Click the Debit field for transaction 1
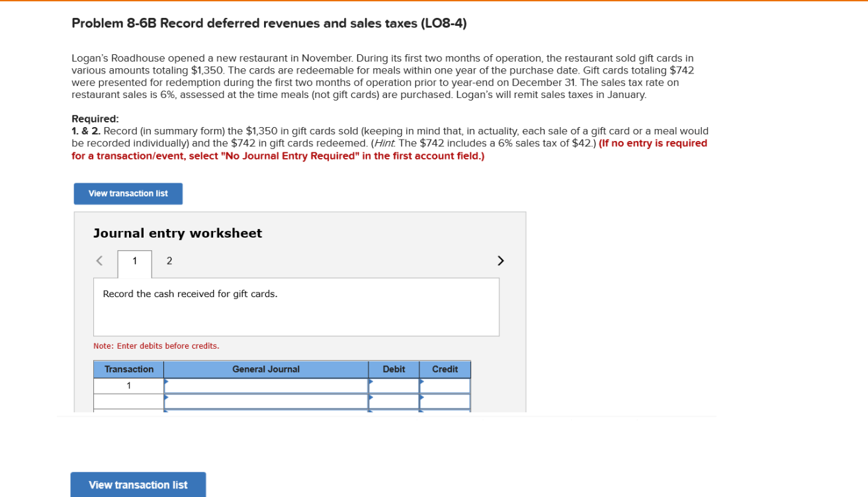 [394, 385]
